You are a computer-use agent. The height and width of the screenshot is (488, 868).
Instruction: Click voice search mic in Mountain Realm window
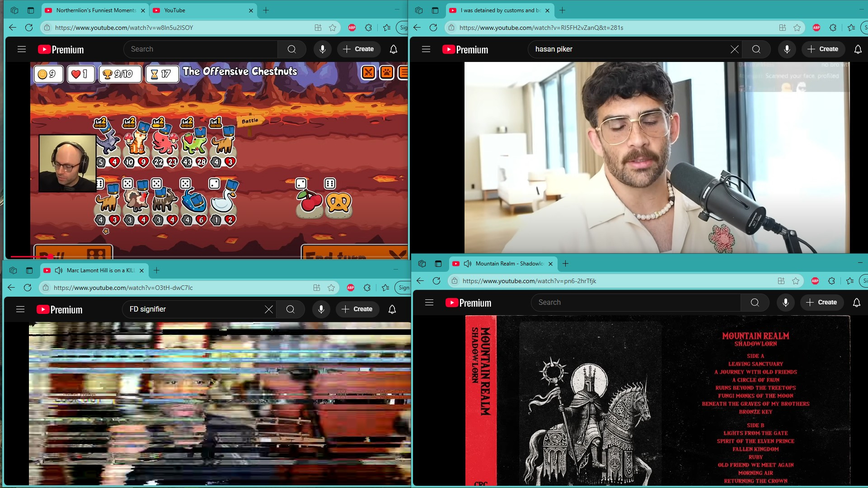[x=786, y=303]
